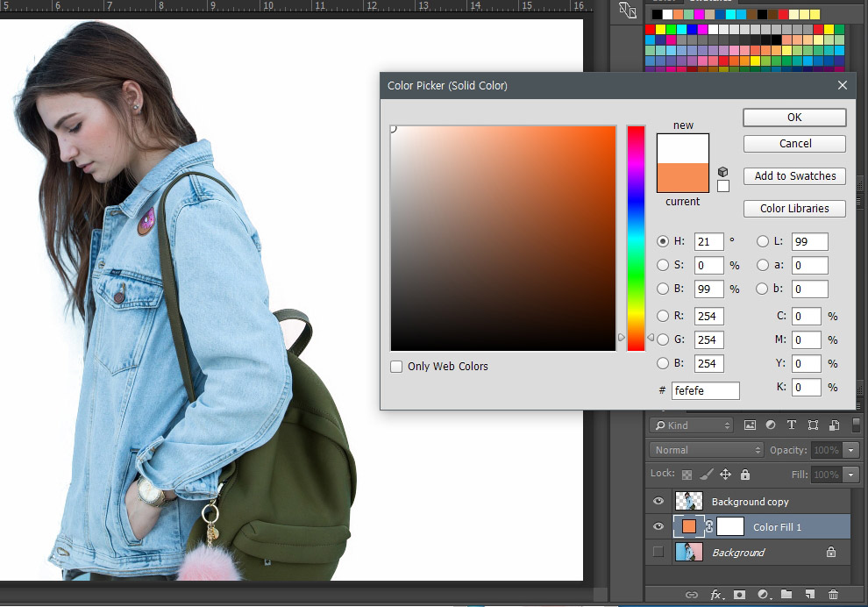Open the Fill slider dropdown arrow
The image size is (868, 607).
tap(850, 475)
